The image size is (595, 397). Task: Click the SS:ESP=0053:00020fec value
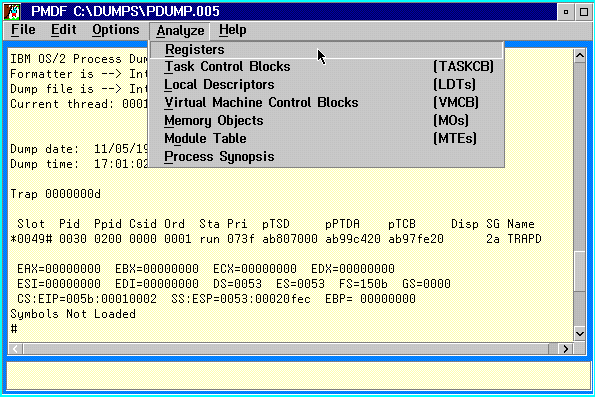(x=241, y=299)
